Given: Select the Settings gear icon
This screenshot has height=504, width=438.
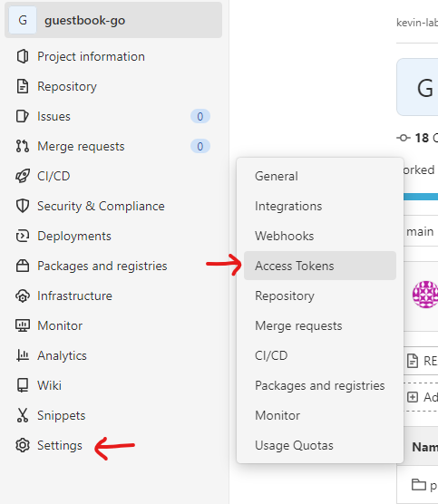Looking at the screenshot, I should coord(23,445).
